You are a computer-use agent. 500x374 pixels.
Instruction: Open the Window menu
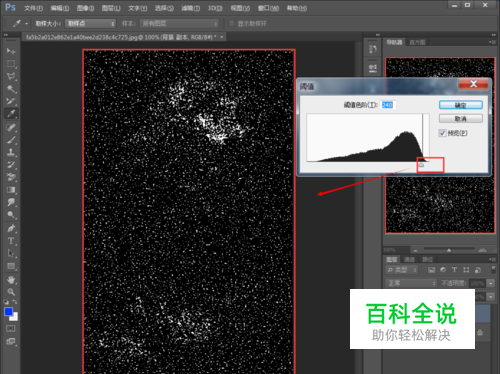(x=268, y=8)
